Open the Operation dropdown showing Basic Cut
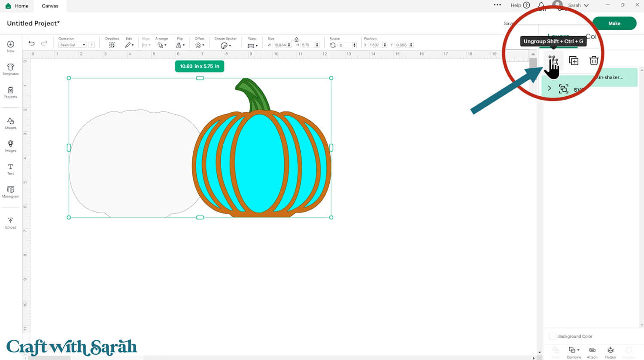The height and width of the screenshot is (360, 644). point(72,45)
